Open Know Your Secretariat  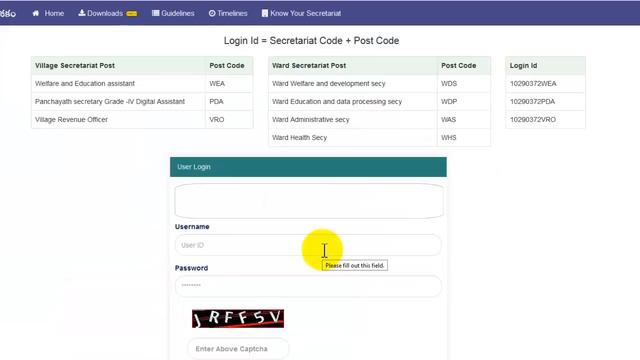point(301,13)
